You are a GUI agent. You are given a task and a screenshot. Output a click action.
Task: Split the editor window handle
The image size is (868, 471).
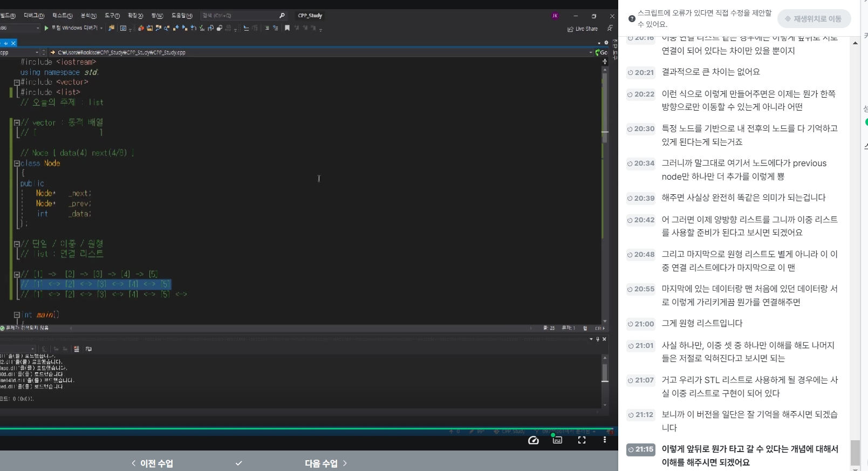605,62
